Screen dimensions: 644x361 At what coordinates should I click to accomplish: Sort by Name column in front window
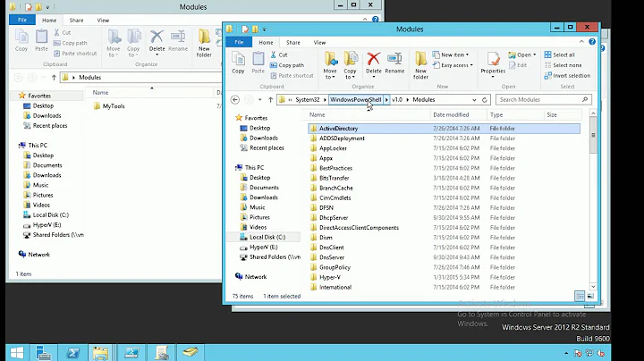[369, 115]
